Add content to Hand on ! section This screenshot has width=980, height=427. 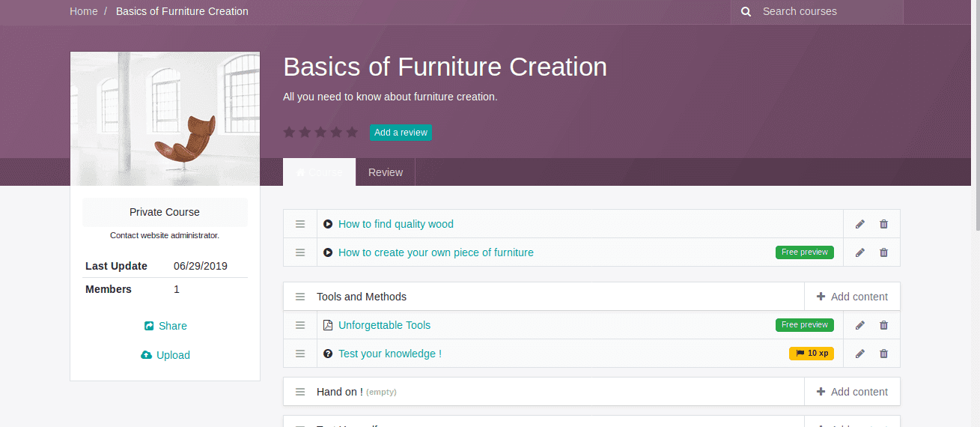coord(852,392)
